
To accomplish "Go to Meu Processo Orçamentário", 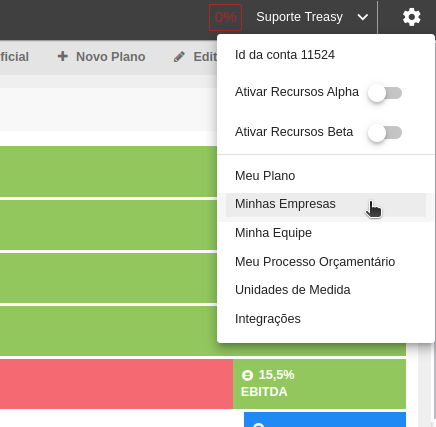I will (x=315, y=262).
